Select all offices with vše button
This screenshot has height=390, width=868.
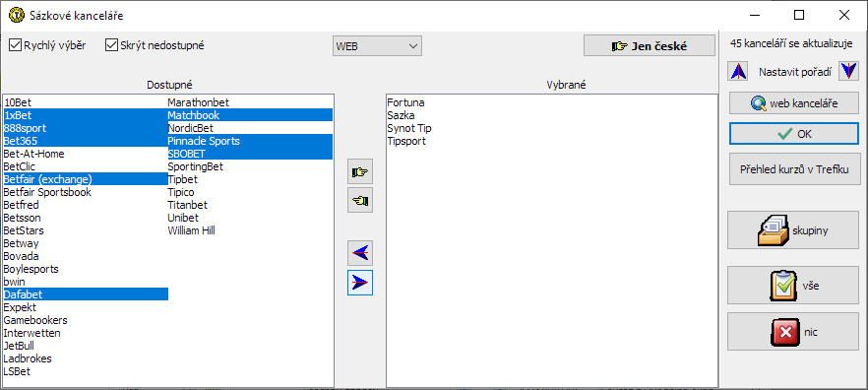click(793, 286)
